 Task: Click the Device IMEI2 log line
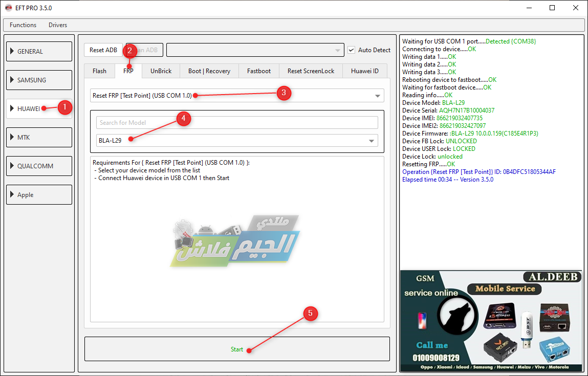pyautogui.click(x=444, y=125)
